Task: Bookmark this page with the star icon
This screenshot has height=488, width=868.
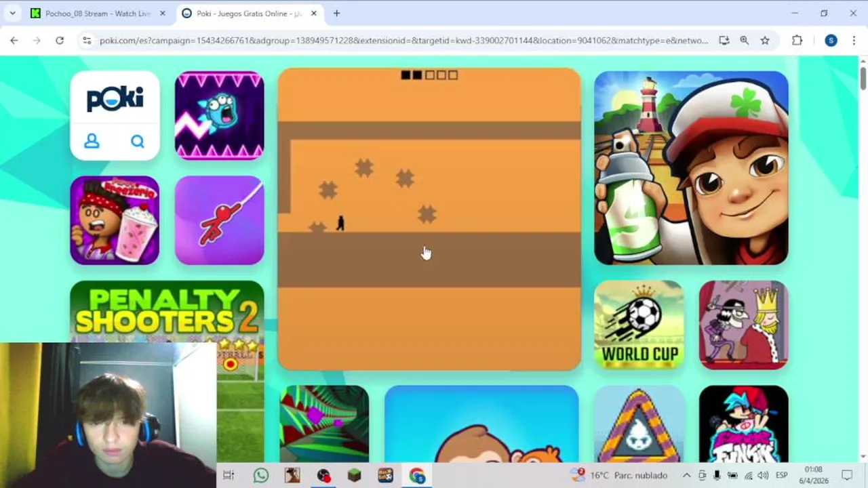Action: tap(765, 41)
